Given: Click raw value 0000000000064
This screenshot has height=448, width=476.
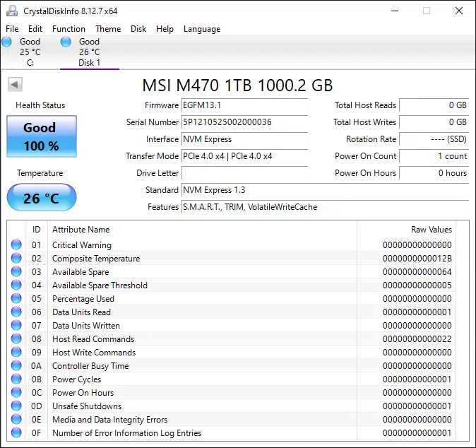Looking at the screenshot, I should tap(417, 272).
